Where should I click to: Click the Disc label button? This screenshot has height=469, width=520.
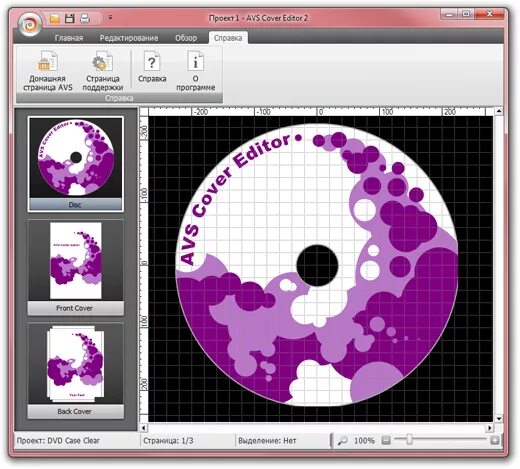[75, 205]
